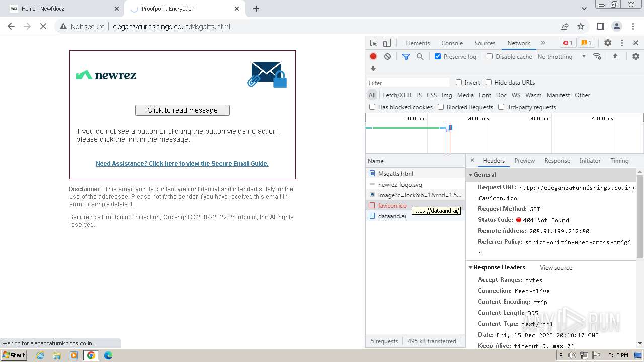
Task: Open the network search magnifier
Action: click(420, 57)
